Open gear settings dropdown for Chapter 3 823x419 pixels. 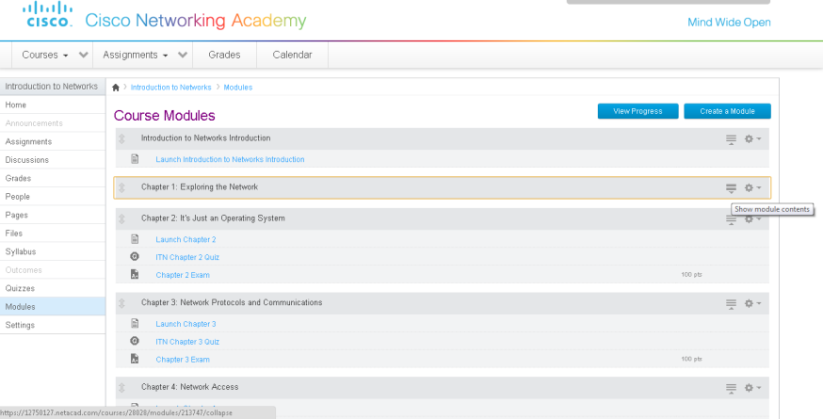tap(752, 303)
